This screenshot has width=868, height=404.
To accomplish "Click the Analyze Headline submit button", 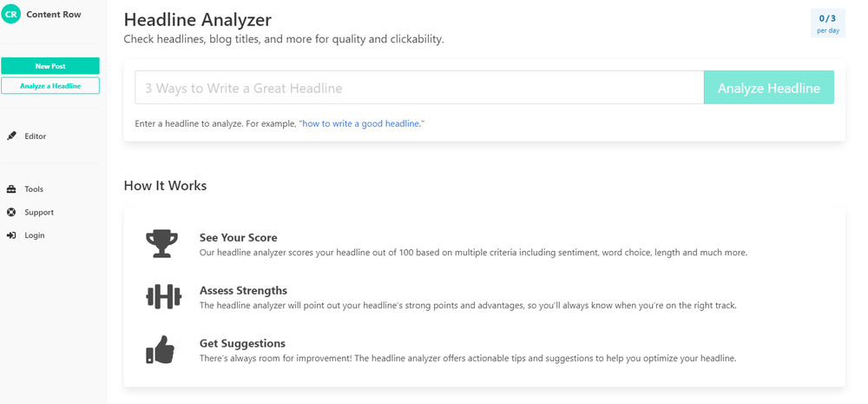I will tap(768, 88).
